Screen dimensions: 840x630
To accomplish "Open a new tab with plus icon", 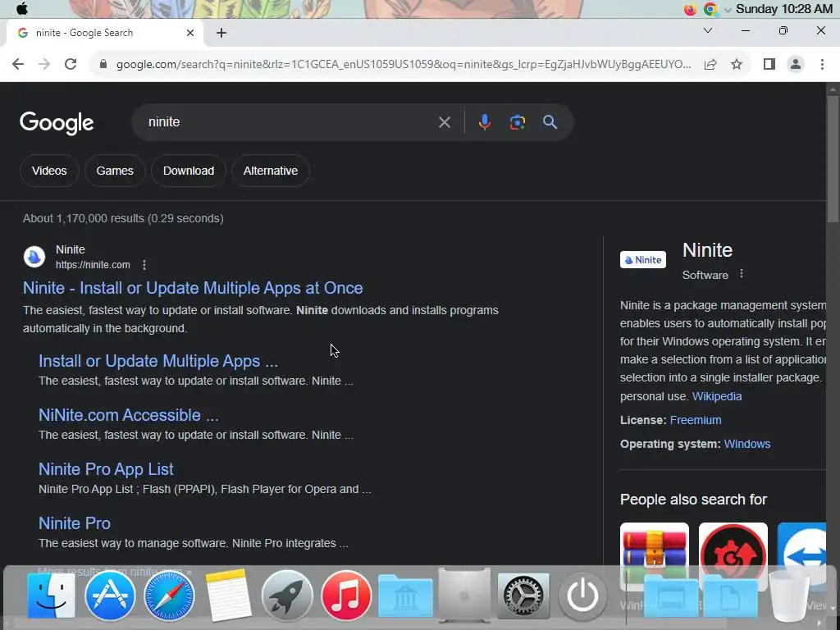I will click(221, 33).
